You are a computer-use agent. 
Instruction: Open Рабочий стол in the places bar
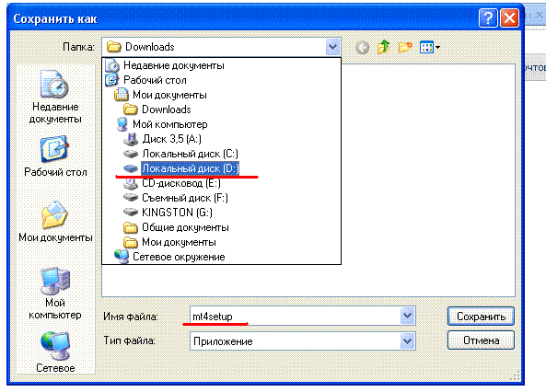(55, 156)
